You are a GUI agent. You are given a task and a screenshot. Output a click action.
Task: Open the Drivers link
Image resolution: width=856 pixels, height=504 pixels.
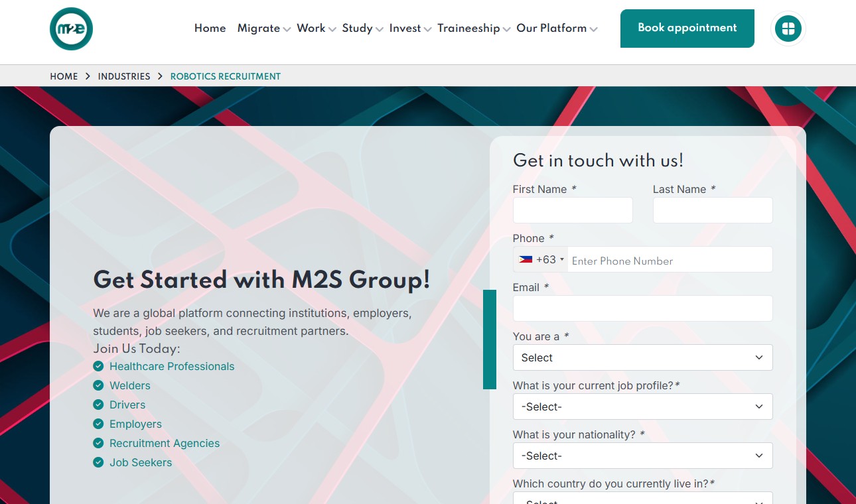pyautogui.click(x=127, y=405)
